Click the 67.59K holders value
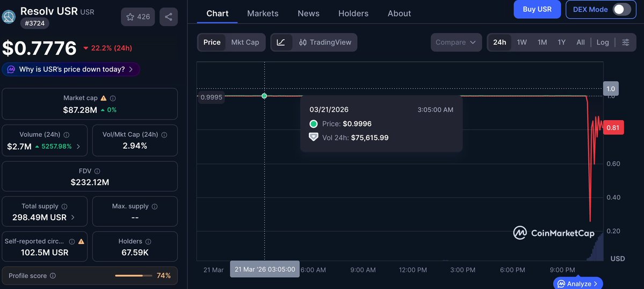Image resolution: width=644 pixels, height=289 pixels. [x=135, y=252]
